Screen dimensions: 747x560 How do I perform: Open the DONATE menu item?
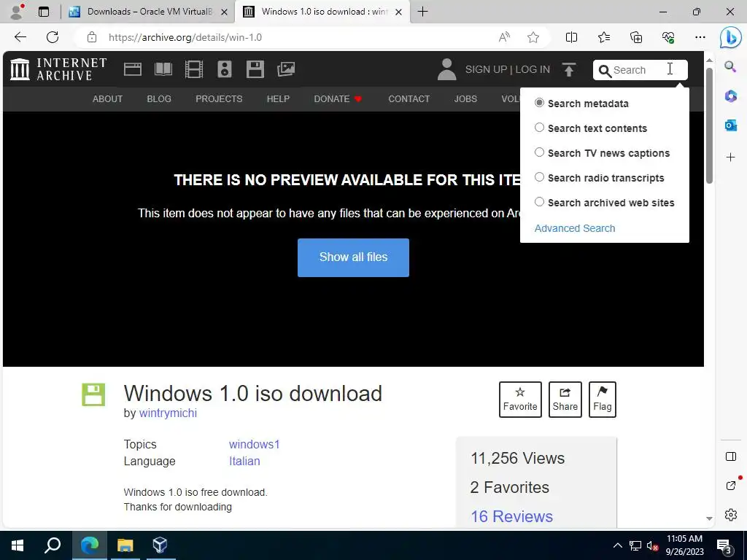pyautogui.click(x=338, y=99)
